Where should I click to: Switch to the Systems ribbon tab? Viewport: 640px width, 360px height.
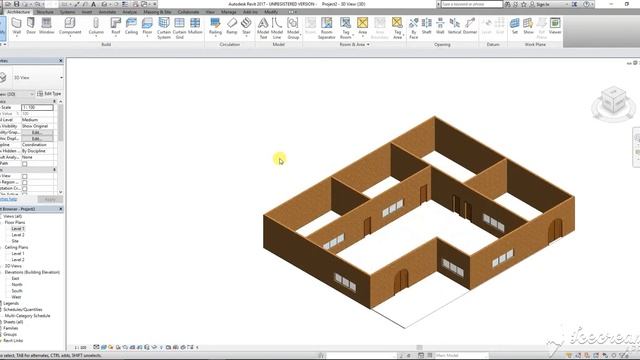pos(67,12)
